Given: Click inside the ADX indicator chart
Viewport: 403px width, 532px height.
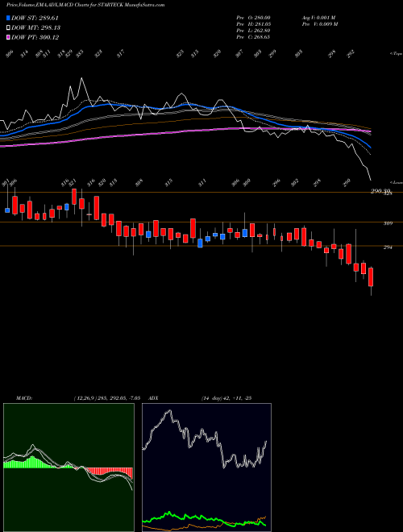Looking at the screenshot, I should pyautogui.click(x=206, y=468).
